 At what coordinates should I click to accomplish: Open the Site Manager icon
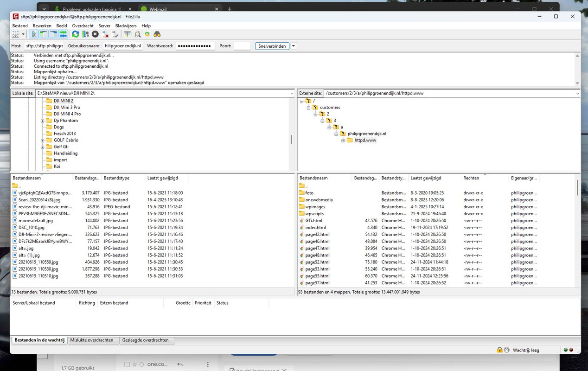coord(16,34)
